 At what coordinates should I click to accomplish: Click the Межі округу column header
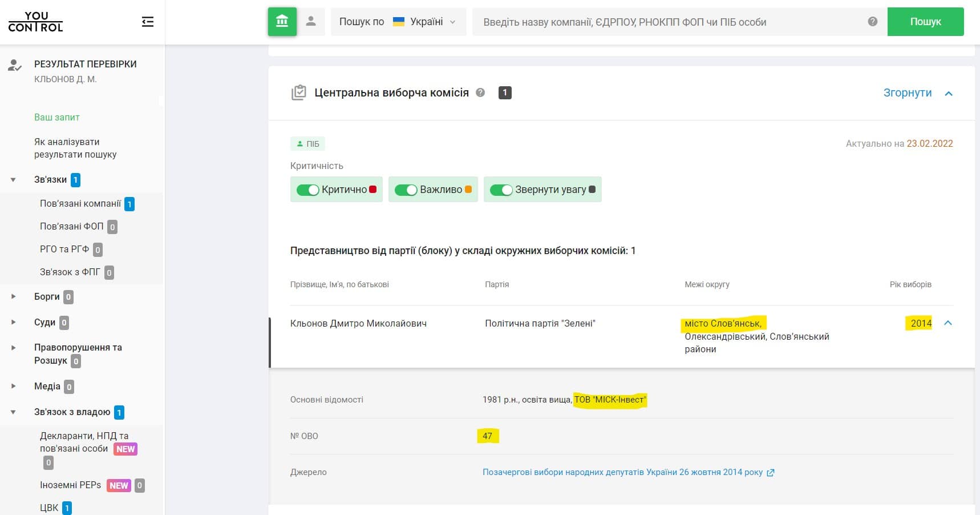click(x=707, y=284)
